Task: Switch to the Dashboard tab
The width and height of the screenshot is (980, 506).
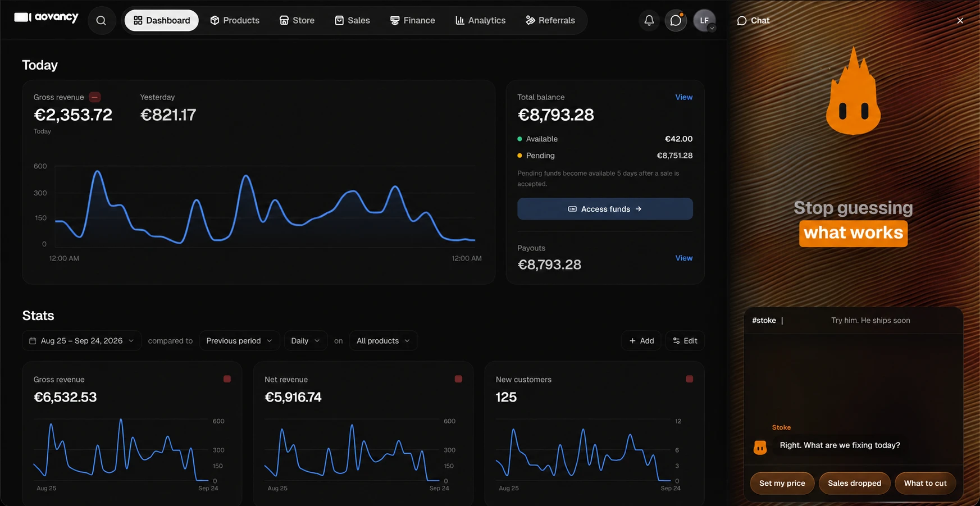Action: [162, 20]
